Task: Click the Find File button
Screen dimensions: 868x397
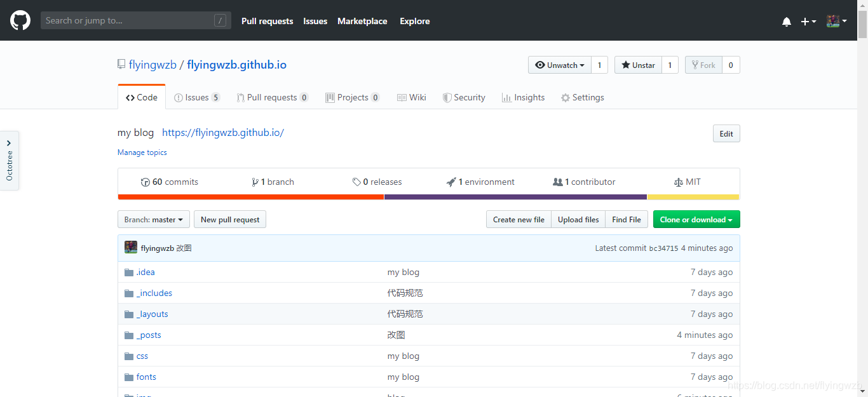Action: click(x=627, y=219)
